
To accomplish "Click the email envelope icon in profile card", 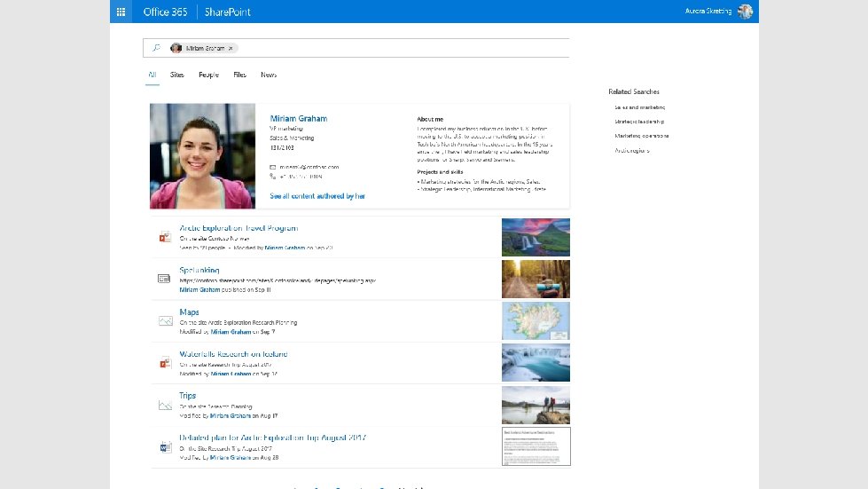I will 272,167.
